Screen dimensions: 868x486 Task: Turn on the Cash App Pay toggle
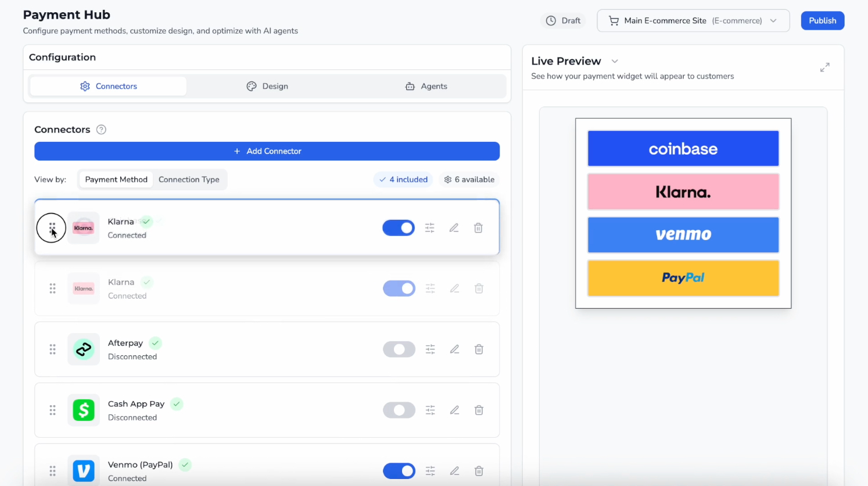coord(399,410)
